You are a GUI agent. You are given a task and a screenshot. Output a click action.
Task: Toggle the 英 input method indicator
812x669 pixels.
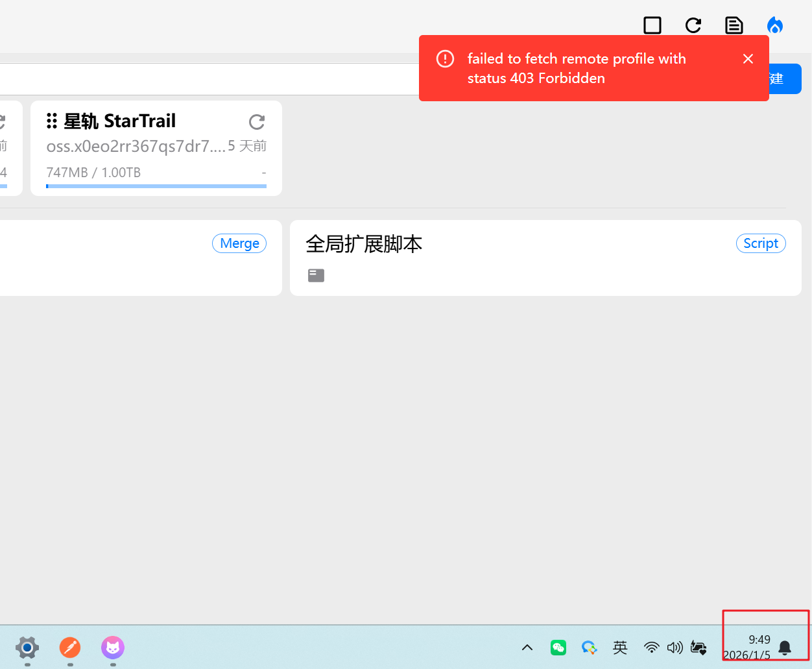[x=620, y=648]
